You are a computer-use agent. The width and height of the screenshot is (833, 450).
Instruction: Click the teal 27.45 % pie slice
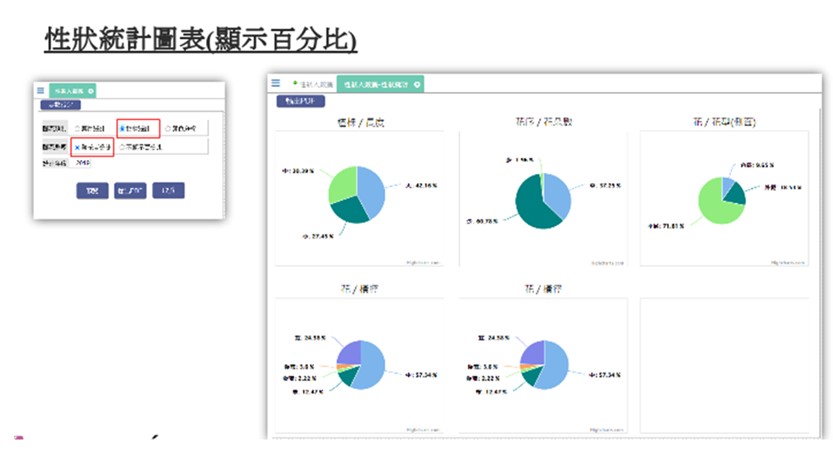coord(350,209)
